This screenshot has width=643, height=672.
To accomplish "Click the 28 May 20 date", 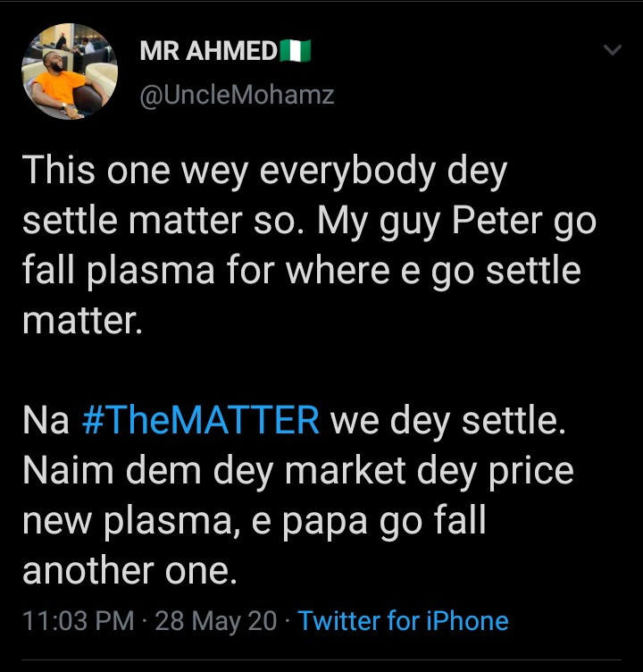I will click(x=216, y=620).
